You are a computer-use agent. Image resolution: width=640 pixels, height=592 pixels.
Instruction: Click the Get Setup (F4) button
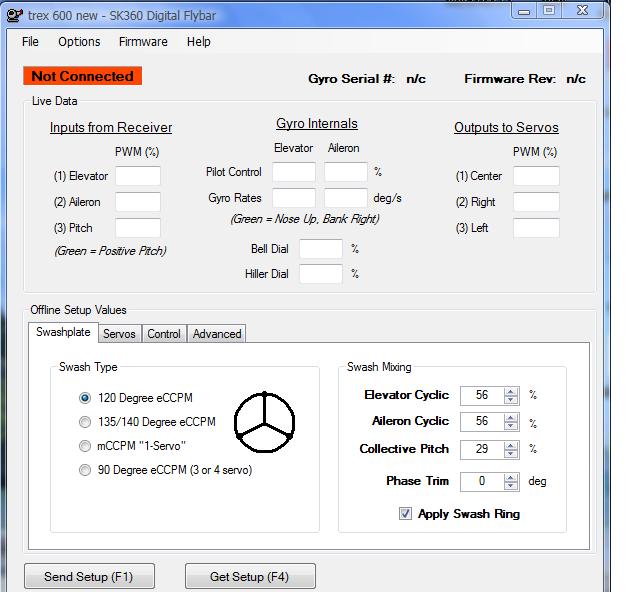click(250, 576)
